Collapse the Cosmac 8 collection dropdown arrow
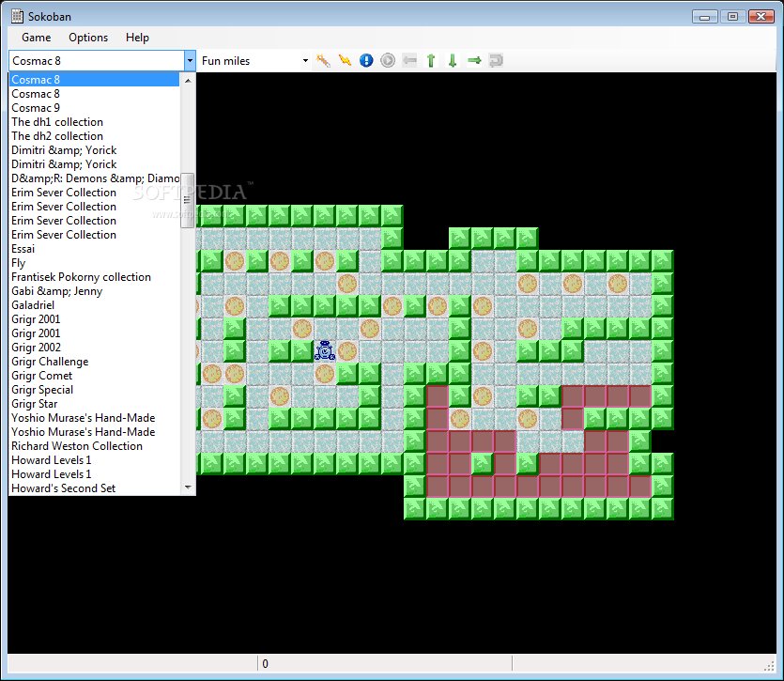 pos(190,60)
